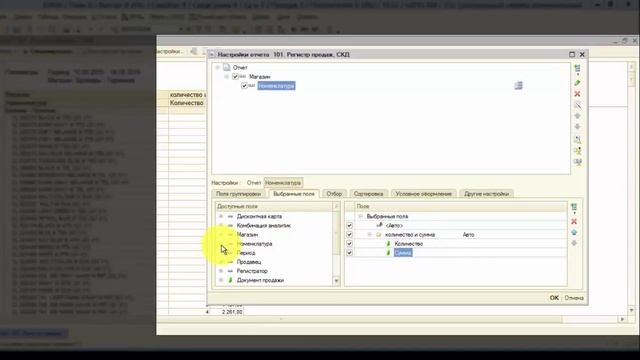Expand Документ продажи in available fields
The image size is (640, 360).
click(x=221, y=280)
